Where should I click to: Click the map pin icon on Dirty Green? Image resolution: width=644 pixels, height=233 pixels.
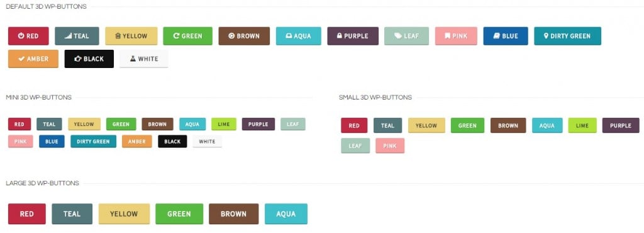click(x=547, y=36)
